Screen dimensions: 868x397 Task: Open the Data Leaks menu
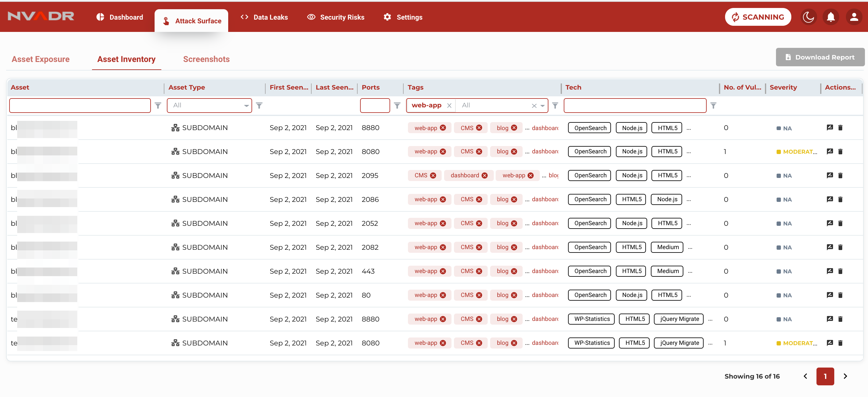click(x=264, y=17)
